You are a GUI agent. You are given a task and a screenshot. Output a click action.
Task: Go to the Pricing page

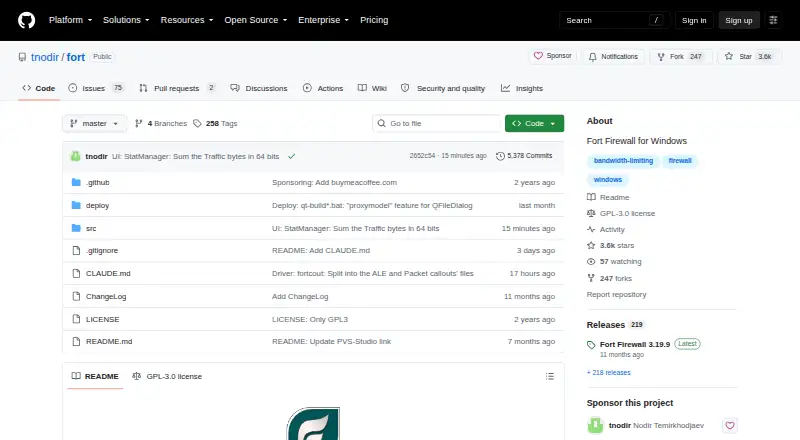coord(374,20)
